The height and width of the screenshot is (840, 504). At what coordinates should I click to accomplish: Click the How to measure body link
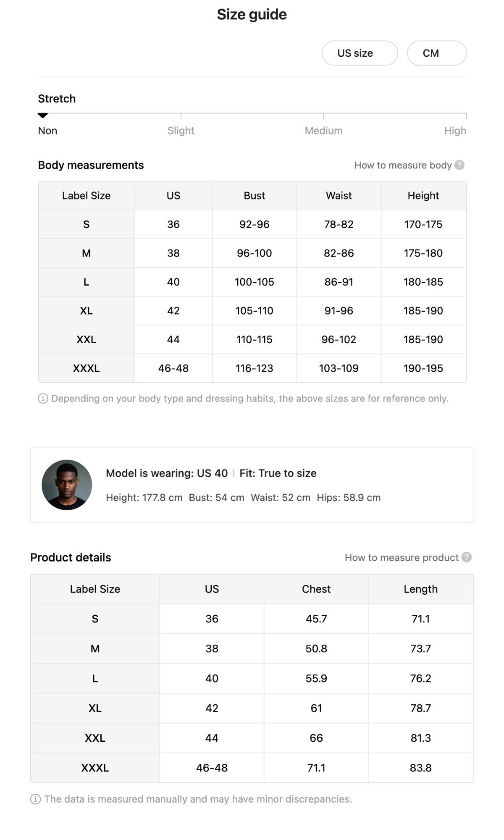(403, 165)
